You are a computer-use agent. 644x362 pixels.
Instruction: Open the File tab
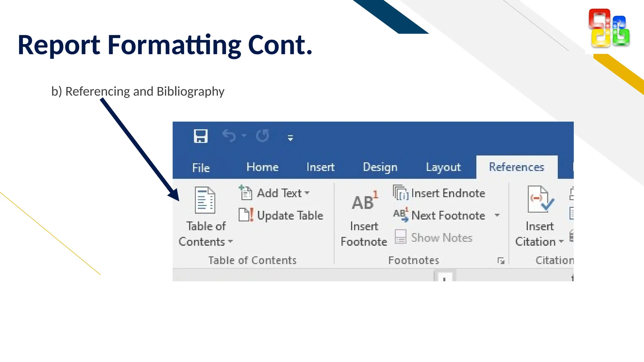pos(201,167)
